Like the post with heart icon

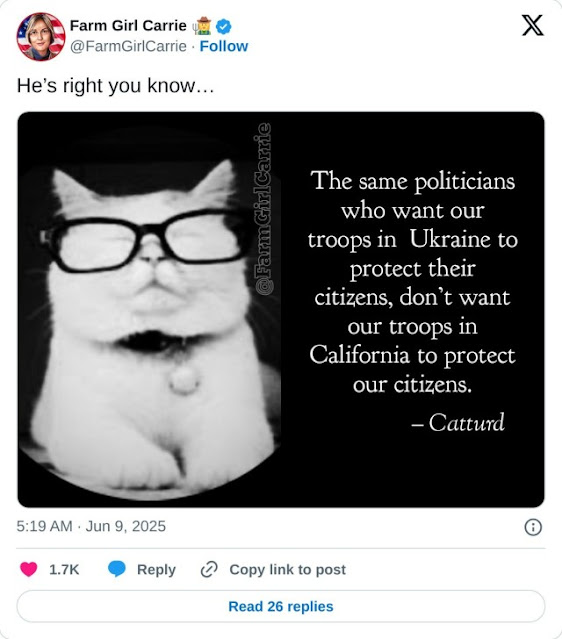[29, 569]
